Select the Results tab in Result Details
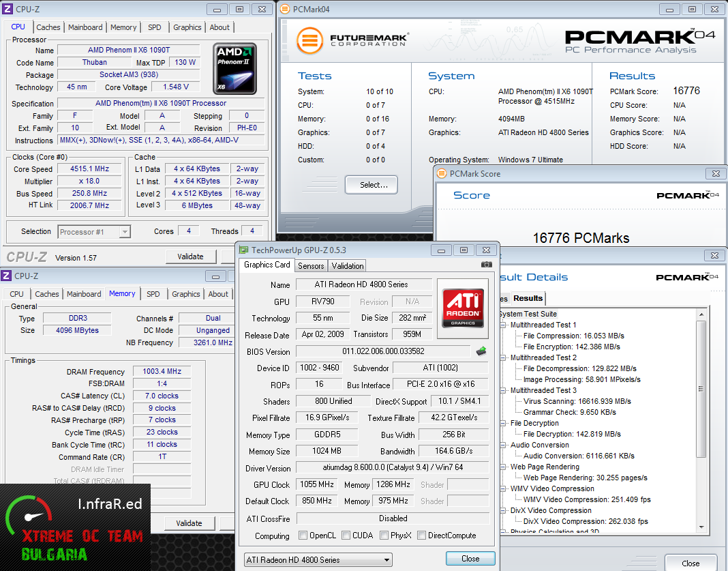Image resolution: width=728 pixels, height=571 pixels. point(528,298)
